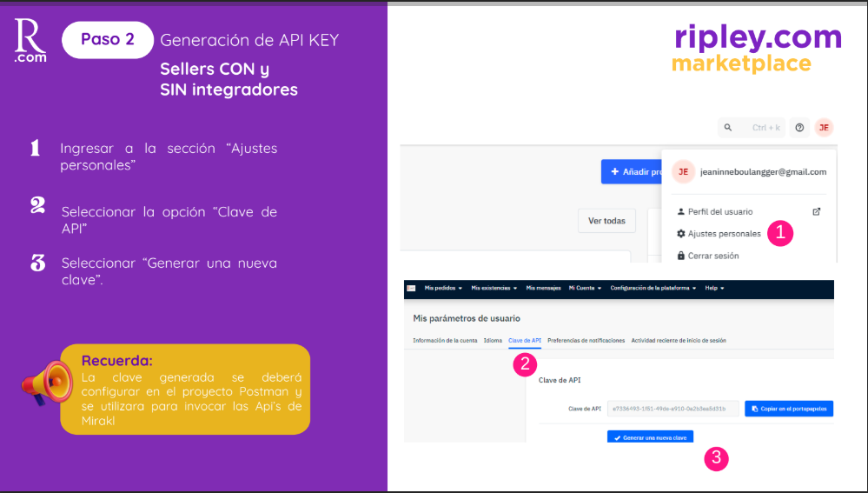
Task: Click the JE avatar beside the email address
Action: 684,171
